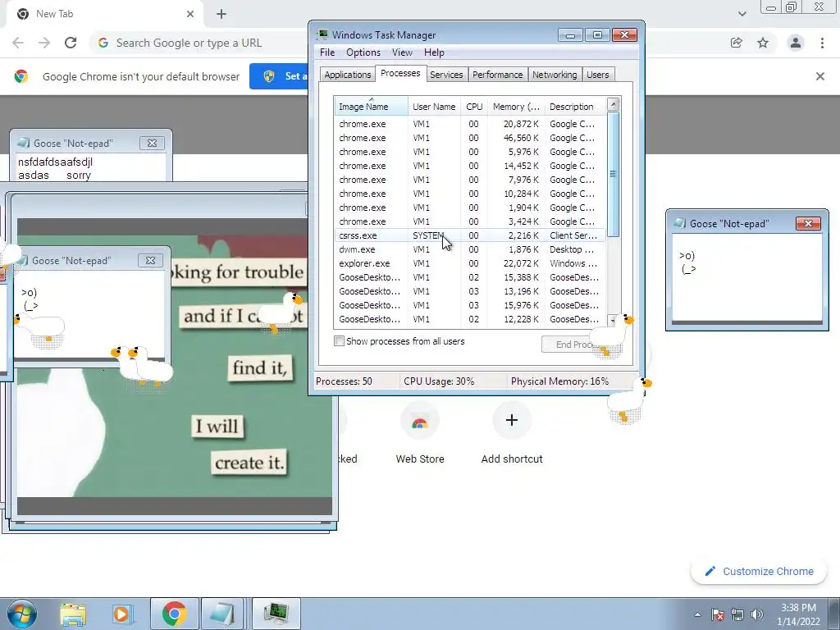Select GooseDesktop row using 15,388 K

click(x=469, y=277)
